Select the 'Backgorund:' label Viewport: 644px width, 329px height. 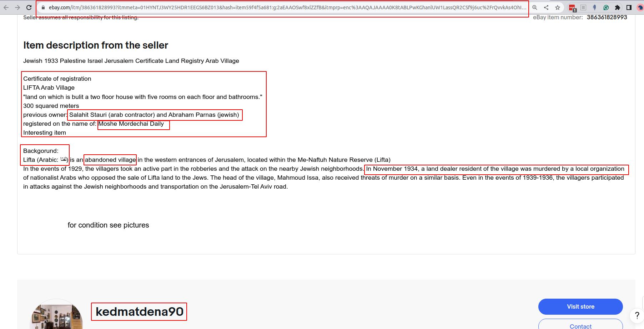(41, 151)
